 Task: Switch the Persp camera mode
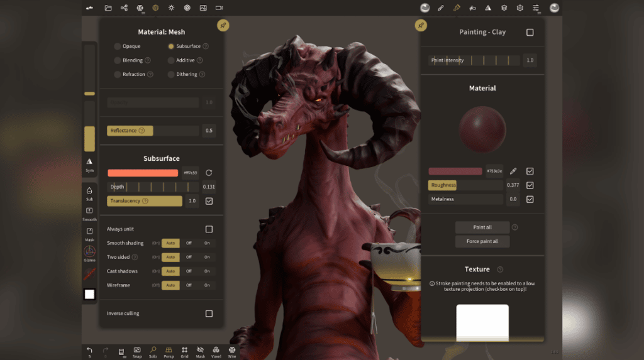pos(169,352)
